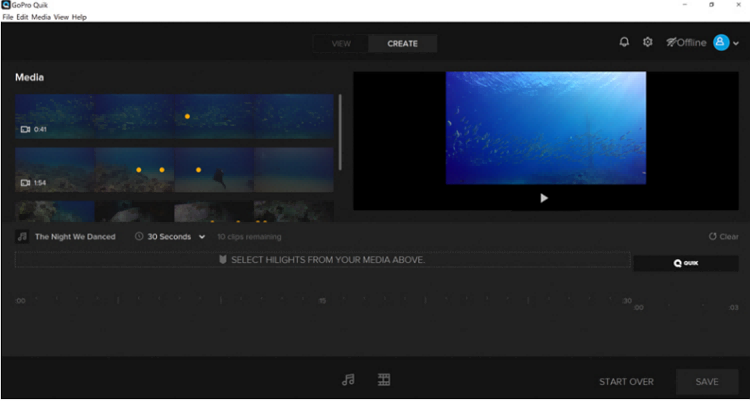Screen dimensions: 750x401
Task: Click the music note icon beside song title
Action: pos(22,236)
